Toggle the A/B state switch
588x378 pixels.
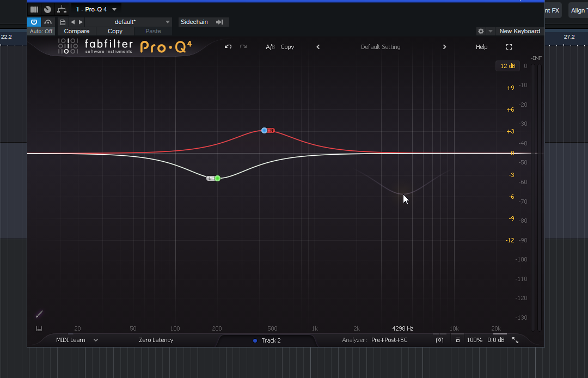coord(271,47)
